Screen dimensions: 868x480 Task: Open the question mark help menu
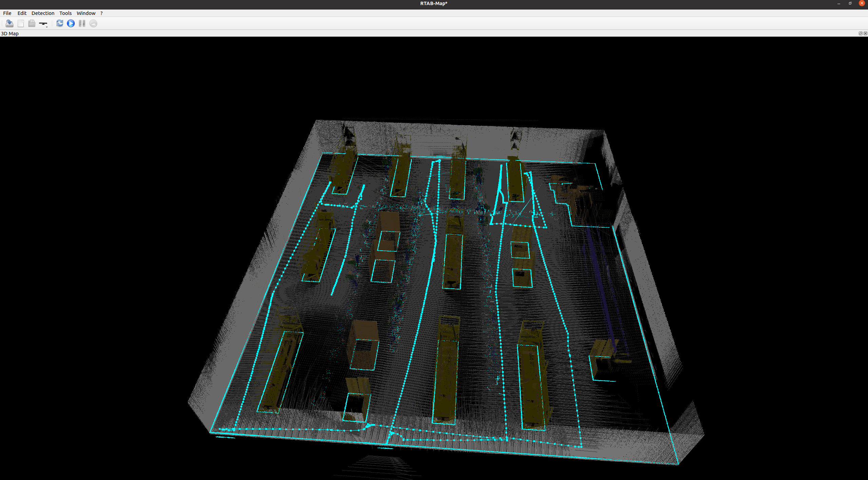101,13
